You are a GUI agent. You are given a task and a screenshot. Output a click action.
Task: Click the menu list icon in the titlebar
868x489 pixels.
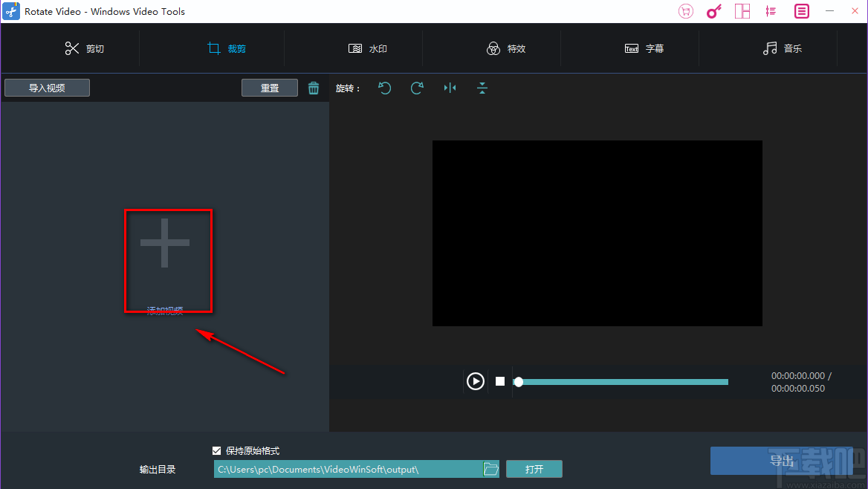coord(800,11)
